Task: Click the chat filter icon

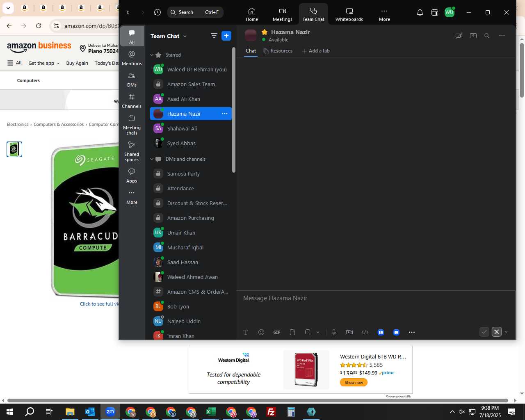Action: tap(214, 36)
